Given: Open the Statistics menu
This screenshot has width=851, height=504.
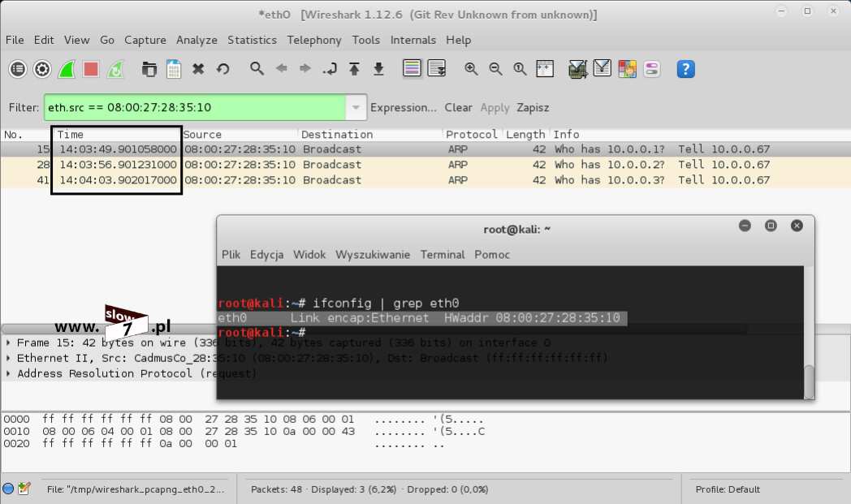Looking at the screenshot, I should [252, 40].
